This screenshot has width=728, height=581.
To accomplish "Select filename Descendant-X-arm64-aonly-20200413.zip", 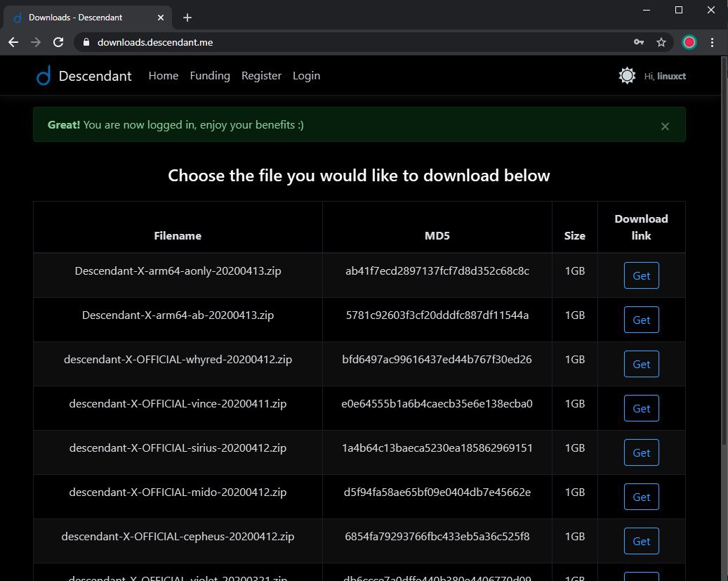I will (178, 271).
